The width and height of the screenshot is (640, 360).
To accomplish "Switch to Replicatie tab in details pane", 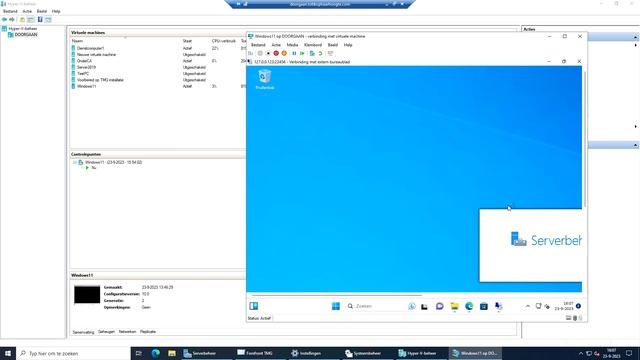I will [148, 332].
